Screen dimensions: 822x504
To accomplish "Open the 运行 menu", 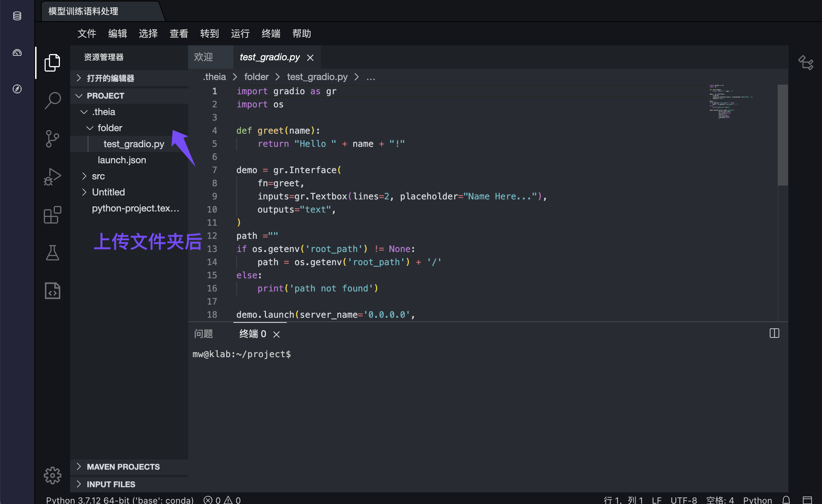I will click(240, 34).
